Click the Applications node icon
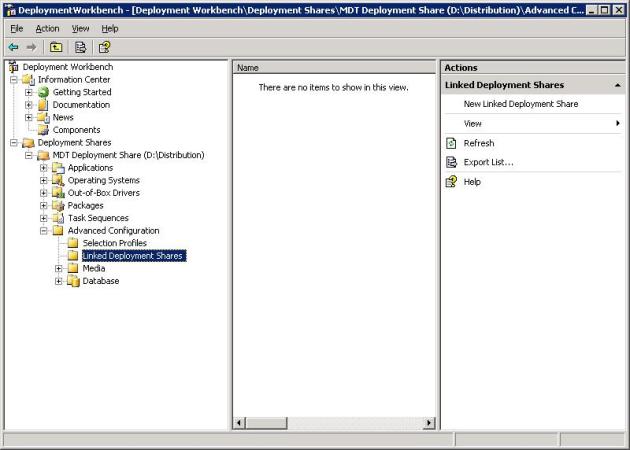The width and height of the screenshot is (630, 450). click(58, 168)
